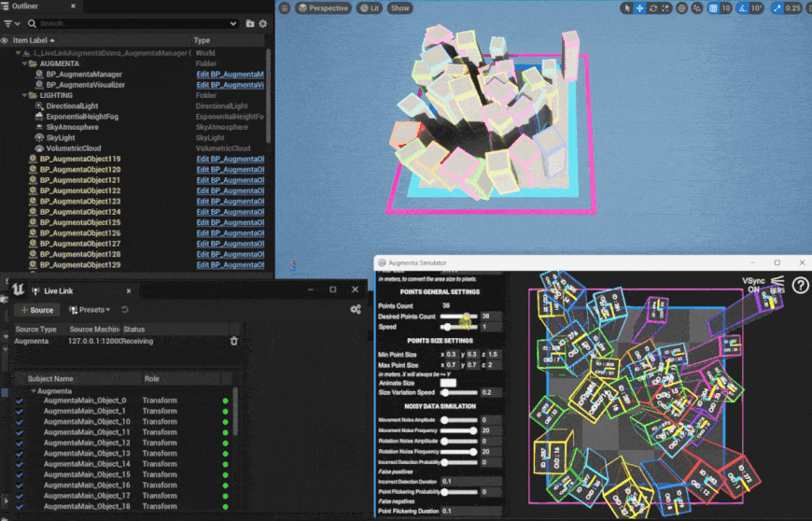Open the Outliner filter options dropdown
Screen dimensions: 812x521
[11, 24]
